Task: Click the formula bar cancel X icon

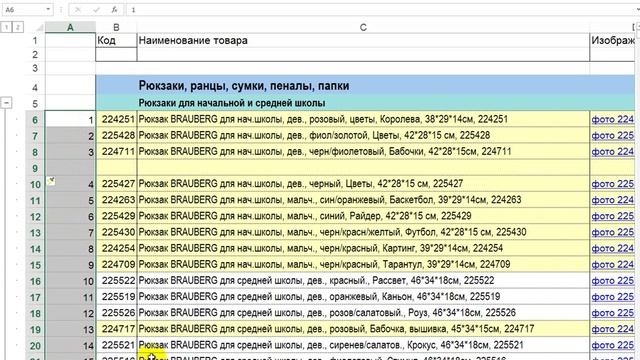Action: [78, 9]
